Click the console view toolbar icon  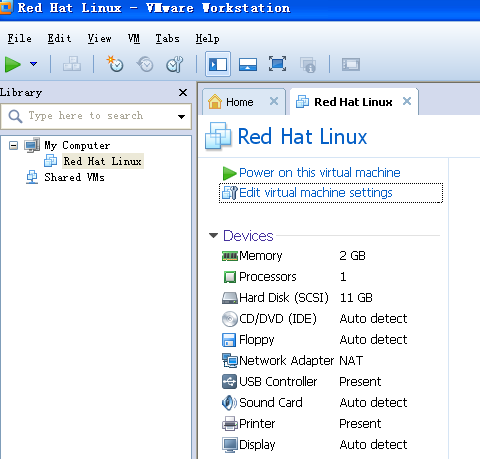351,64
